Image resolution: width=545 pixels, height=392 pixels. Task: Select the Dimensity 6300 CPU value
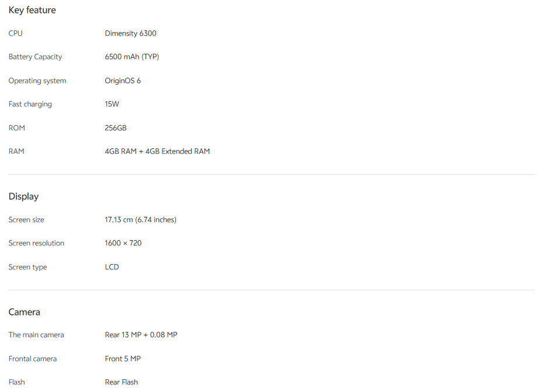[x=130, y=33]
